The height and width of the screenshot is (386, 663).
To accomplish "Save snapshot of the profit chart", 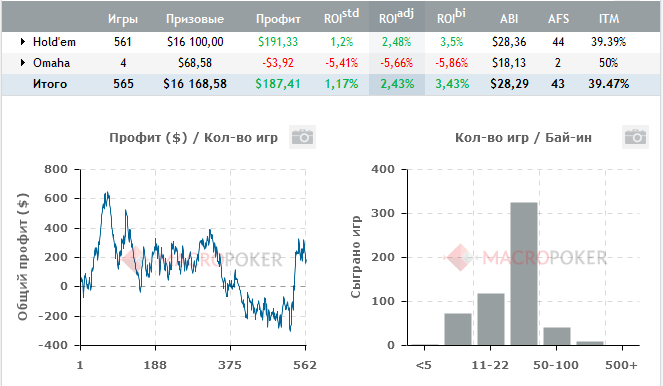I will tap(302, 137).
